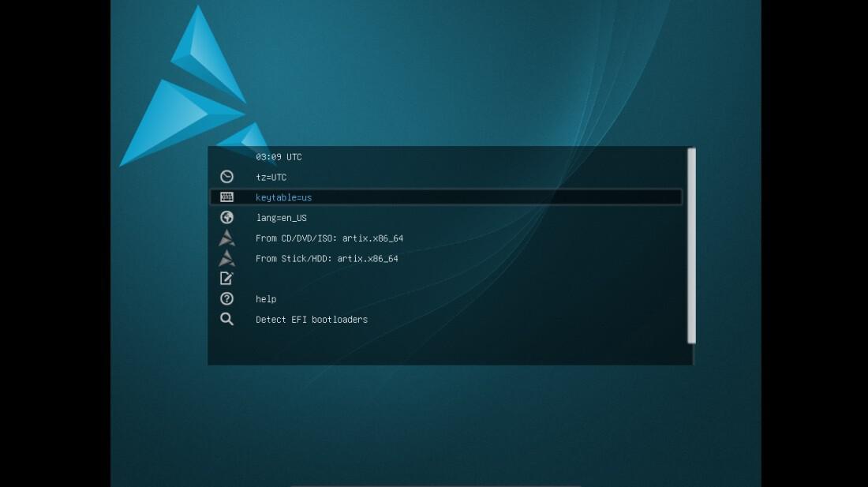Click the magnifier icon for EFI detection
The height and width of the screenshot is (487, 868).
[x=226, y=320]
